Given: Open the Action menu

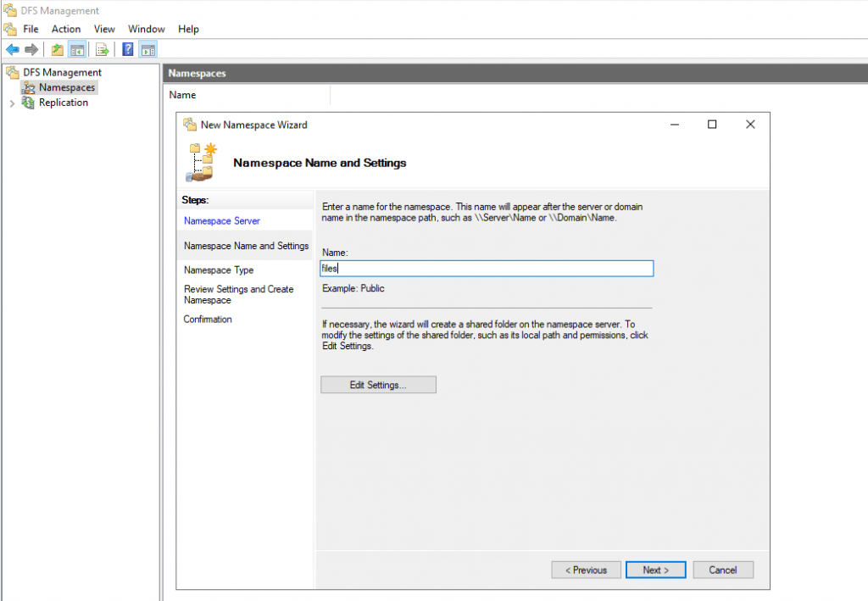Looking at the screenshot, I should (x=66, y=29).
